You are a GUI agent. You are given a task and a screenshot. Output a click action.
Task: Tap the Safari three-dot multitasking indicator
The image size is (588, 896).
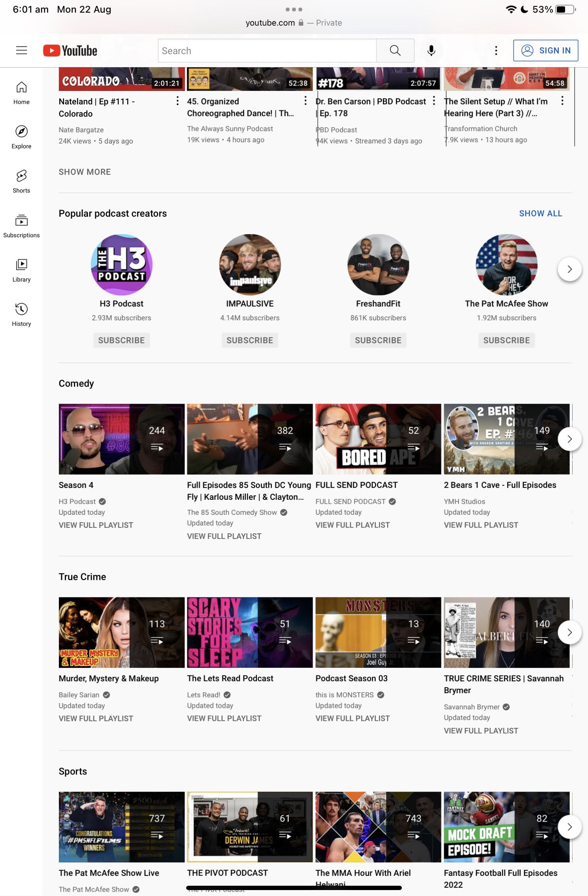(294, 9)
